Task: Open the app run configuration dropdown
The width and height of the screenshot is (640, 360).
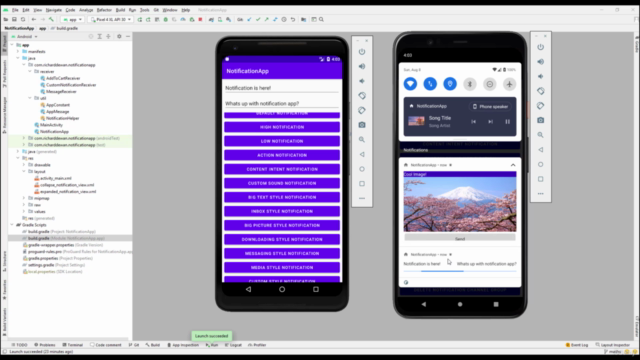Action: tap(73, 19)
